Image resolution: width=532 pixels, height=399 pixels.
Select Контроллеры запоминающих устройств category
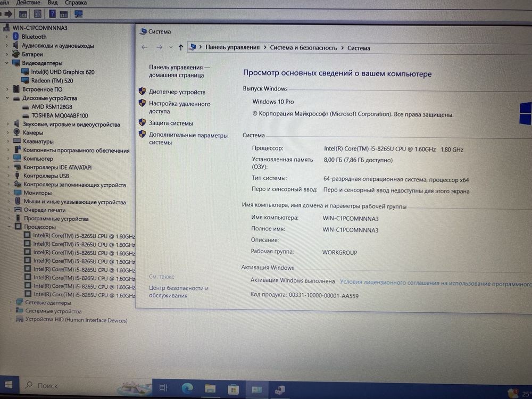(74, 185)
